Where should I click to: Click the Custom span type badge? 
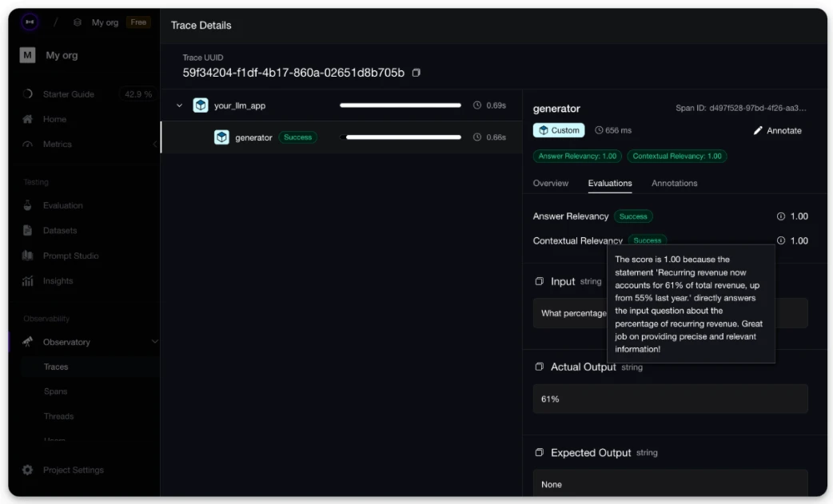pos(559,130)
